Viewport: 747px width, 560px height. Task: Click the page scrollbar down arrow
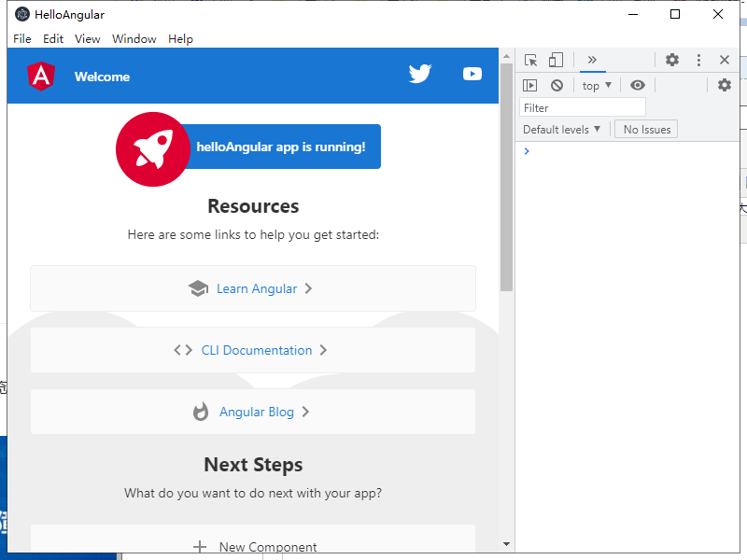coord(506,544)
